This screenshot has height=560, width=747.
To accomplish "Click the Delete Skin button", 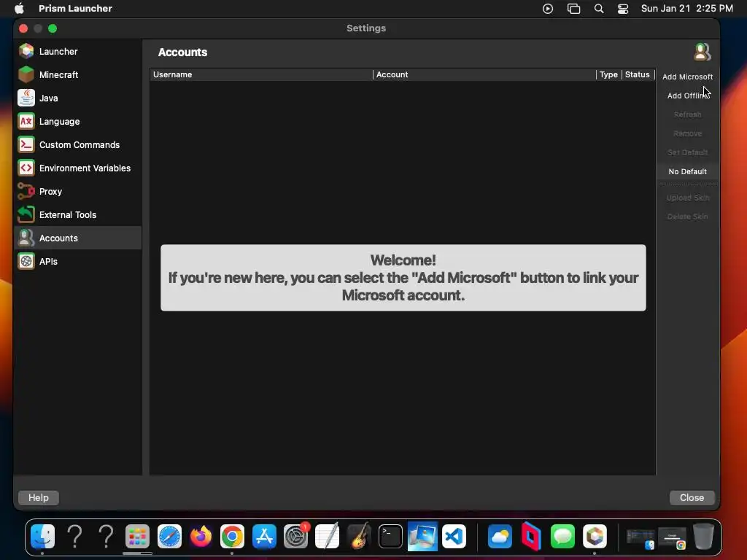I will click(x=687, y=217).
